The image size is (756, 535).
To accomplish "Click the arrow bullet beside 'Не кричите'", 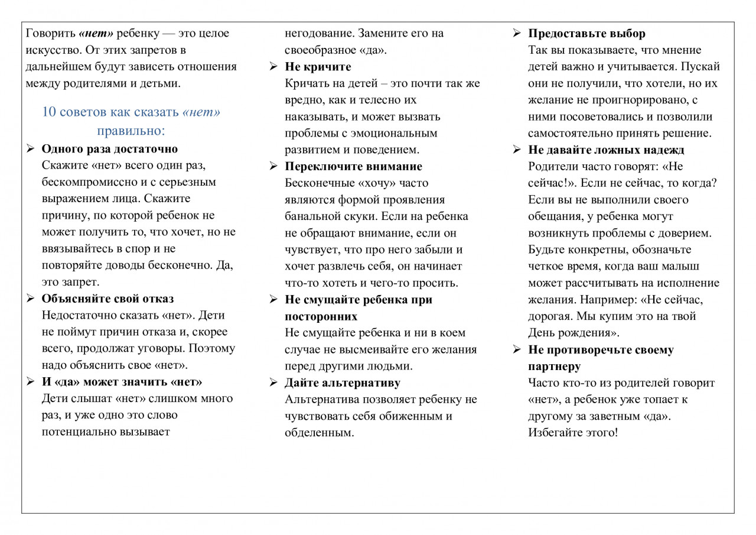I will (273, 67).
